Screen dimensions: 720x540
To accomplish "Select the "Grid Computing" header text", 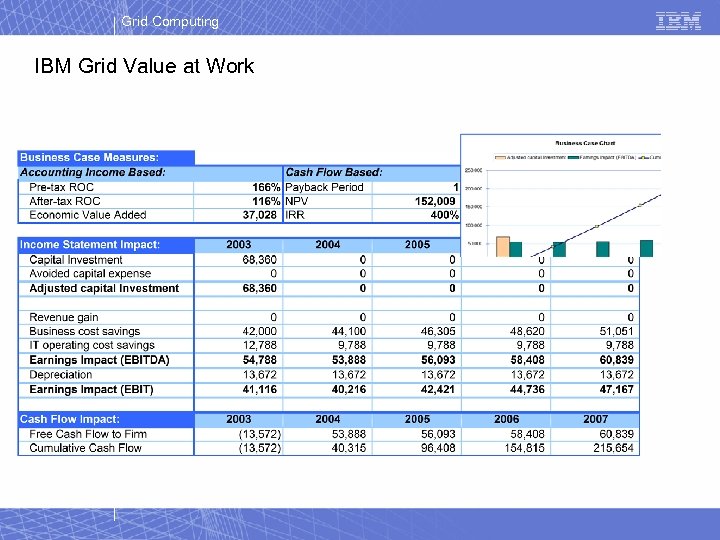I will point(170,22).
